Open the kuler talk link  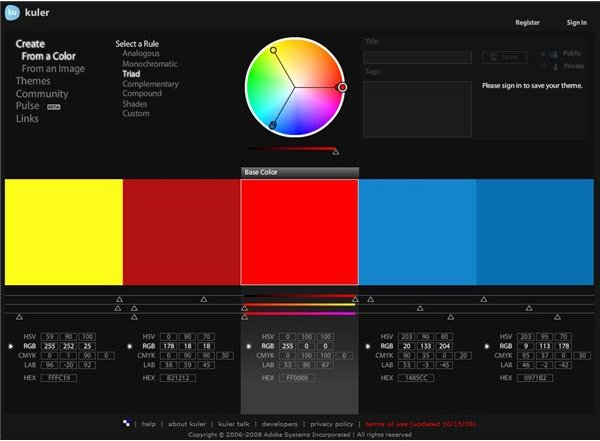(233, 424)
